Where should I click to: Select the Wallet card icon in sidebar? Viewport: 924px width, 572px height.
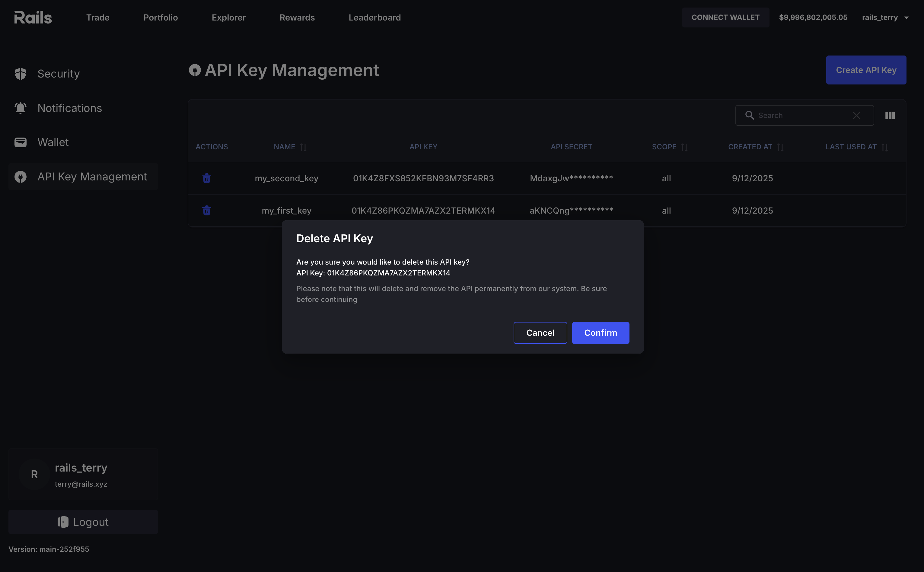click(x=21, y=142)
